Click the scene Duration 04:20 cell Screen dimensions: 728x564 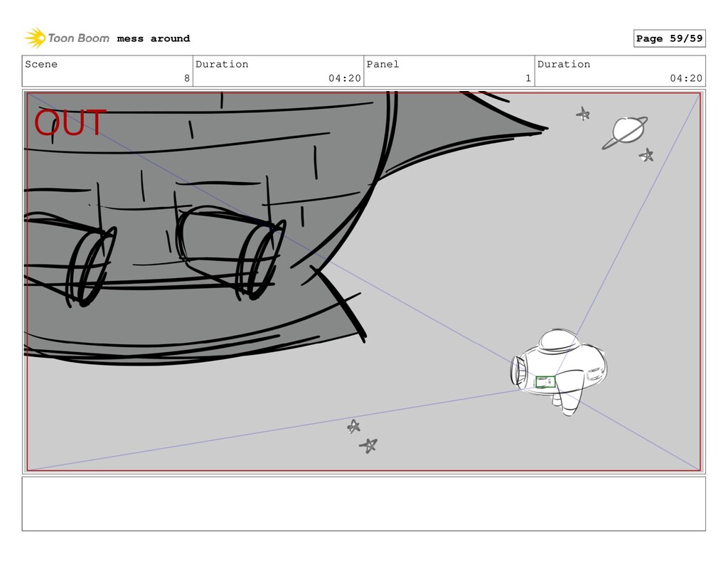pos(278,71)
